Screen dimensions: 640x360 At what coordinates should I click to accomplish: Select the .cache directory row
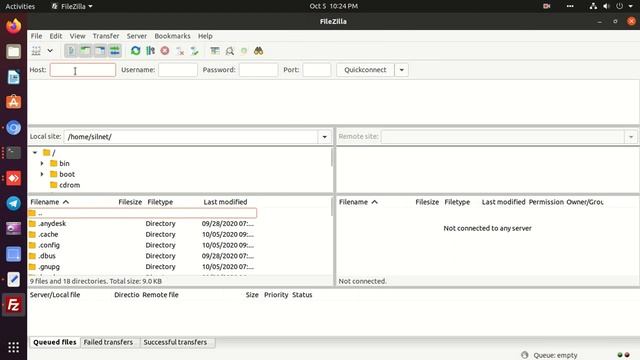click(x=142, y=234)
